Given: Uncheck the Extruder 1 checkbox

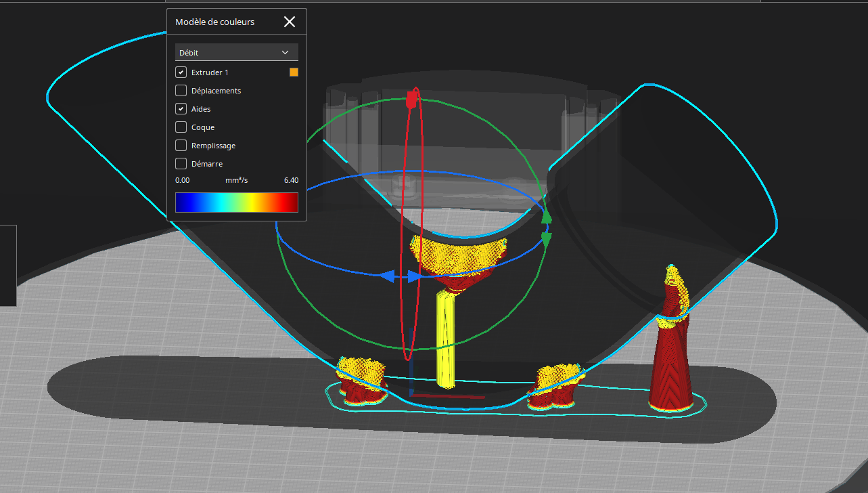Looking at the screenshot, I should 181,72.
